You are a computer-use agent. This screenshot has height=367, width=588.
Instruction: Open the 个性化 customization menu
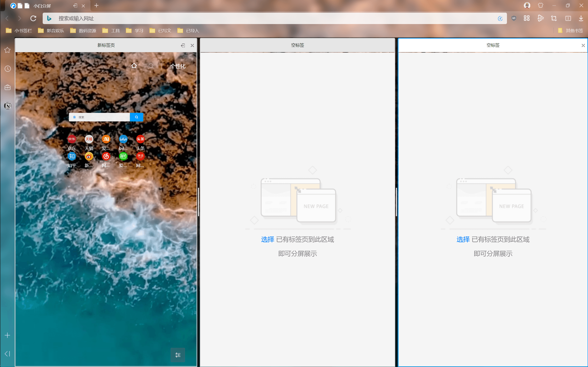(178, 66)
